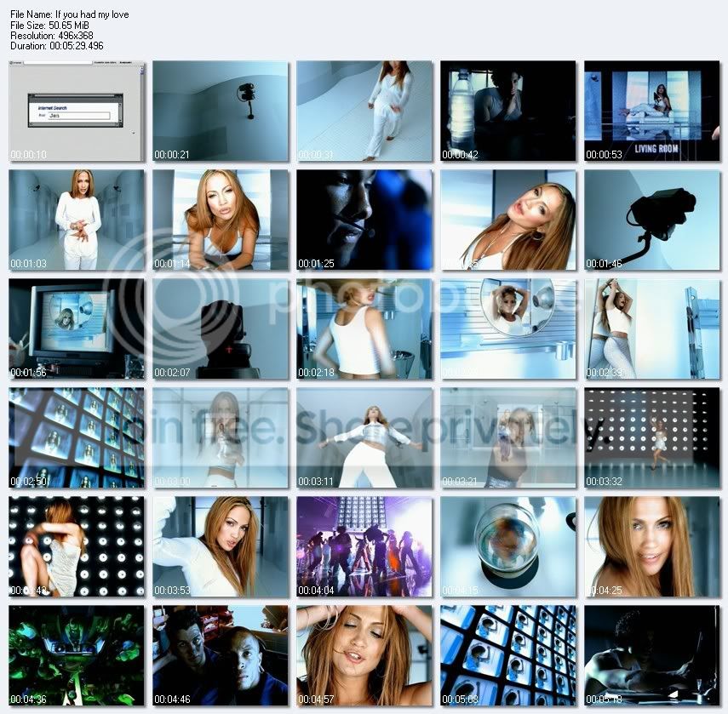The image size is (728, 714).
Task: Select the frame at 00:00:21
Action: point(221,111)
